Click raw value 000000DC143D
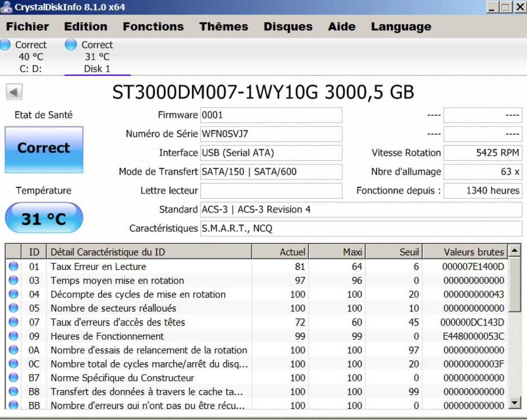This screenshot has width=527, height=420. (472, 322)
